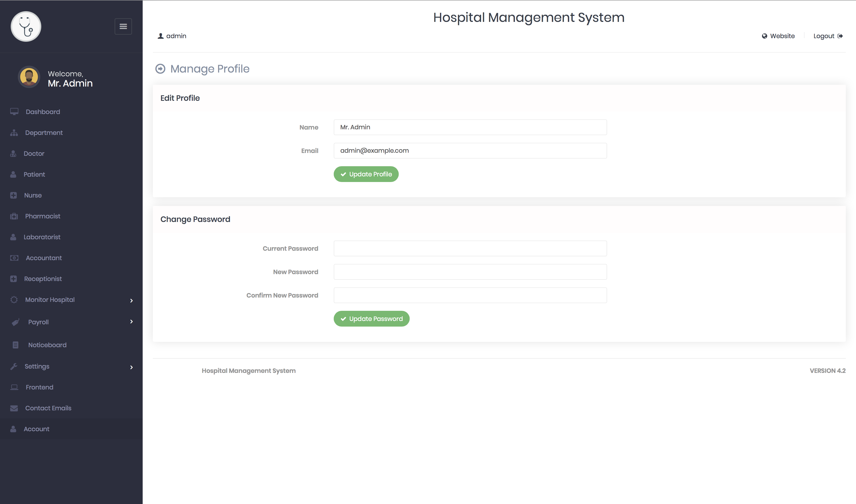The height and width of the screenshot is (504, 856).
Task: Click the globe icon next to Website
Action: (765, 36)
